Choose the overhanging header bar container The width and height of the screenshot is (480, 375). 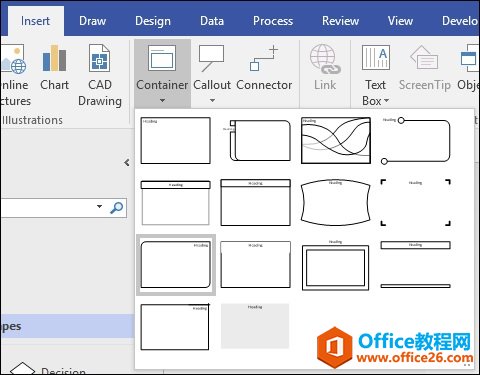175,203
